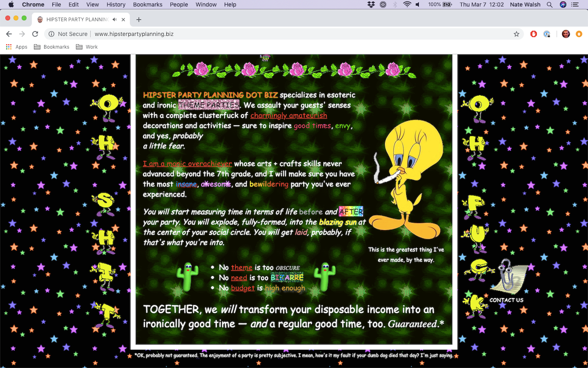The image size is (588, 368).
Task: Go forward to the next page
Action: (x=22, y=34)
